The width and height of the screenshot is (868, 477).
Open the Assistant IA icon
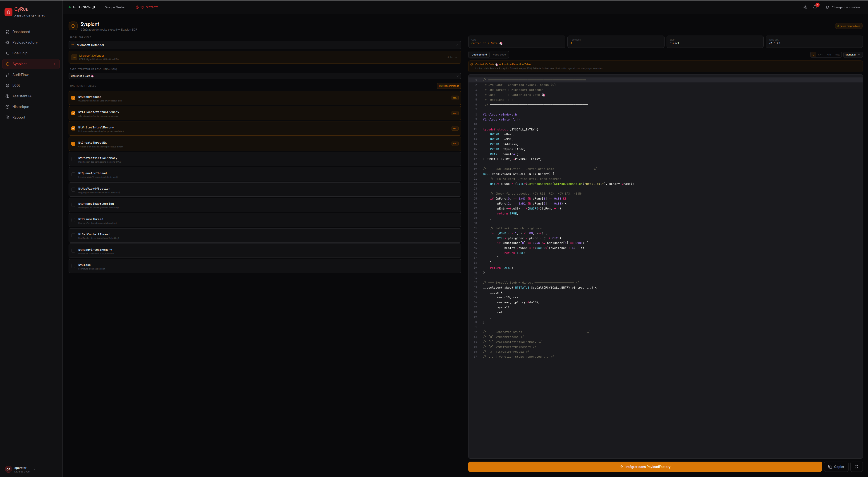pos(7,96)
